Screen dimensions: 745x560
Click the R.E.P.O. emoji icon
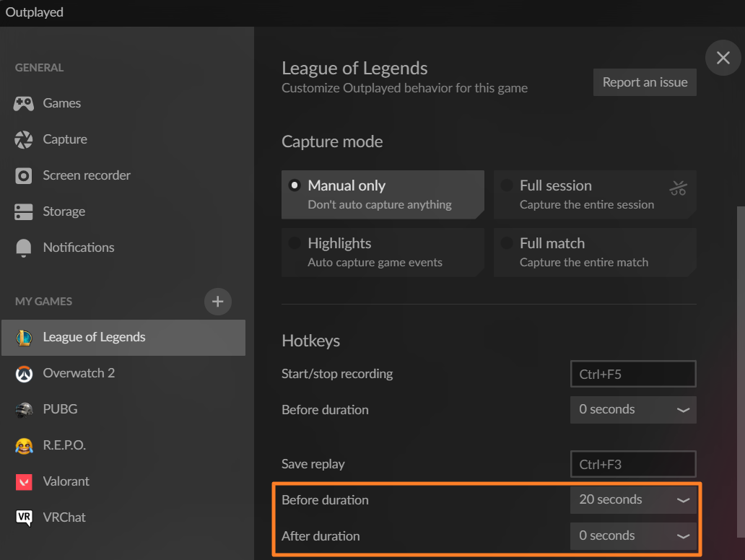coord(25,445)
